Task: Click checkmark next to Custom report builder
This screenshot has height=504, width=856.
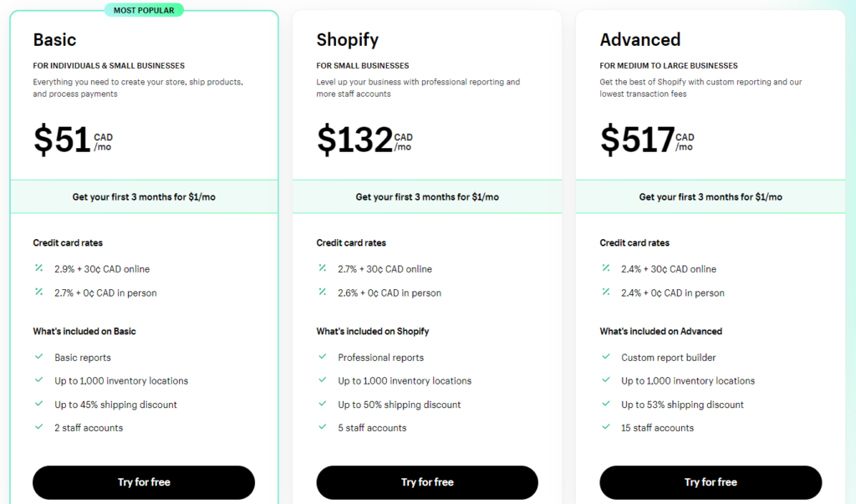Action: [605, 357]
